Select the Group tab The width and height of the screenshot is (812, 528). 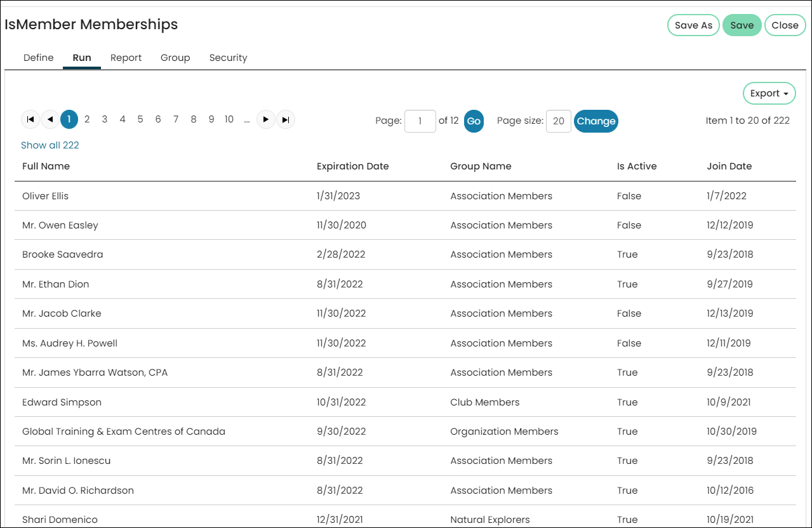[x=175, y=58]
